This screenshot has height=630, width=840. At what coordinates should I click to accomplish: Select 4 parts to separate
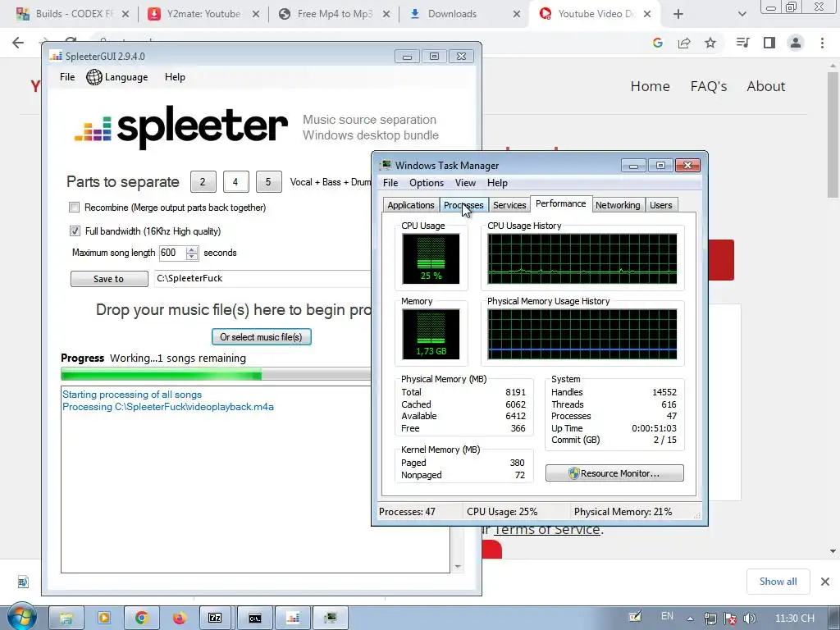click(235, 181)
